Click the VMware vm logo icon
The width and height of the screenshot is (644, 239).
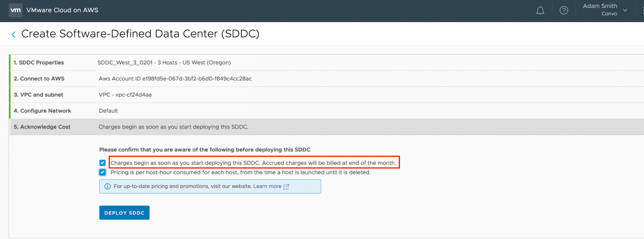[x=16, y=10]
